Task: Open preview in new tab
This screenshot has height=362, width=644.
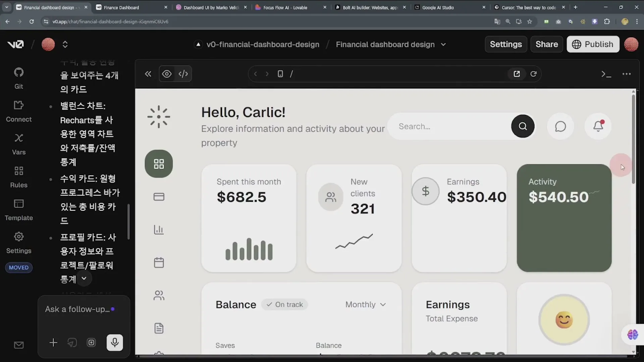Action: (517, 74)
